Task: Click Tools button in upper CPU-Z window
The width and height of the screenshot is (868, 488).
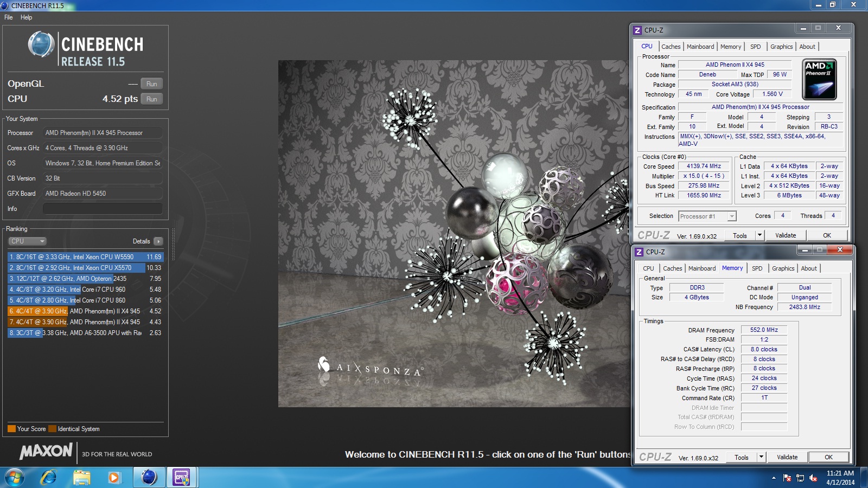Action: pyautogui.click(x=740, y=236)
